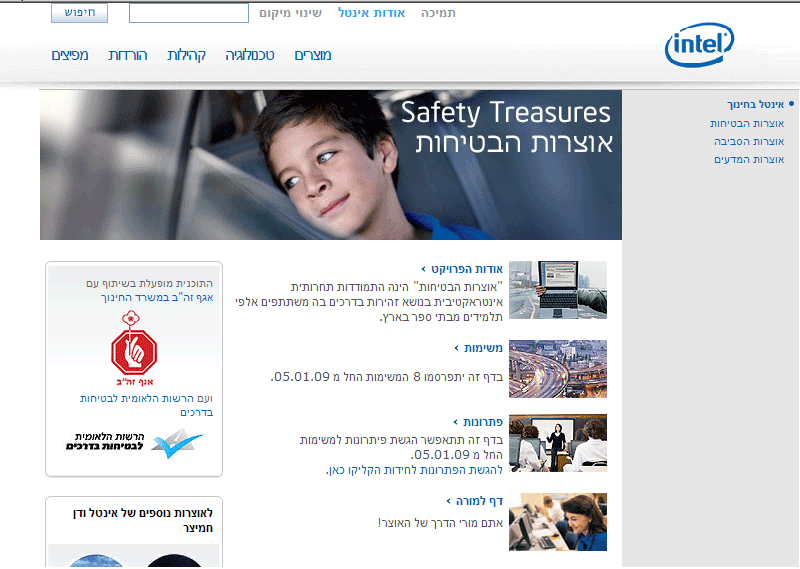
Task: Click the להגשת הפתרונות לחידות הקליקו כאן link
Action: click(414, 470)
